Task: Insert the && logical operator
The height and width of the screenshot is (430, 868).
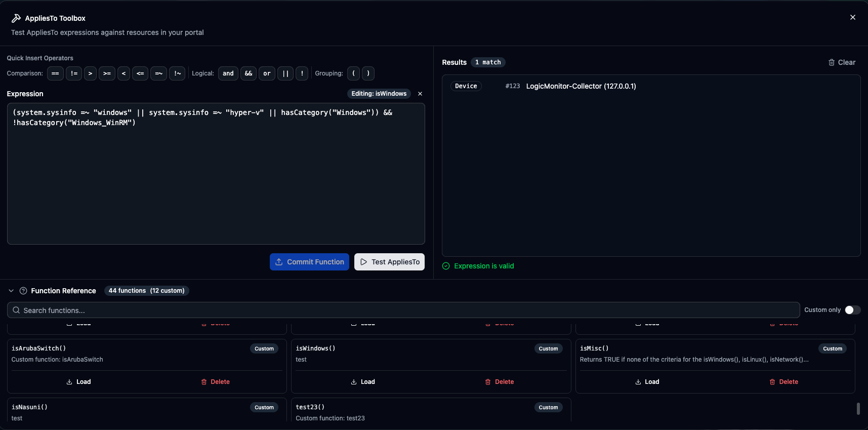Action: [x=249, y=73]
